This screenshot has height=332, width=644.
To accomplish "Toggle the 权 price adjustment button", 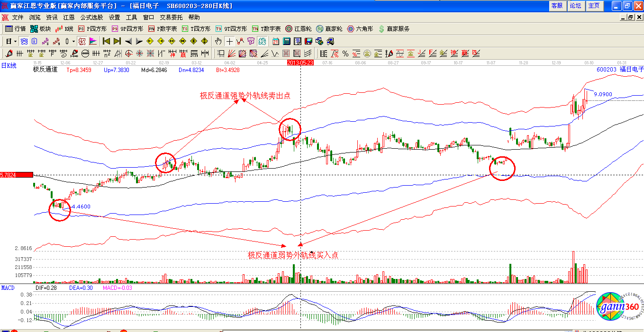I will (82, 41).
